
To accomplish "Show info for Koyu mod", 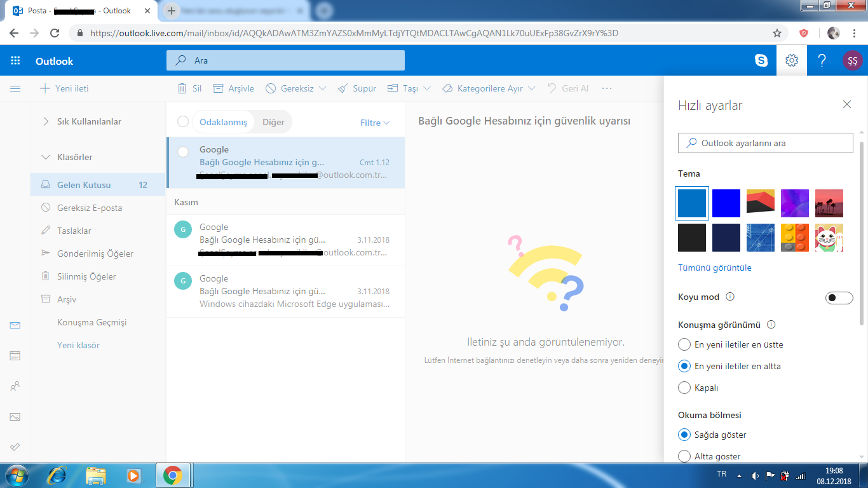I will click(730, 297).
